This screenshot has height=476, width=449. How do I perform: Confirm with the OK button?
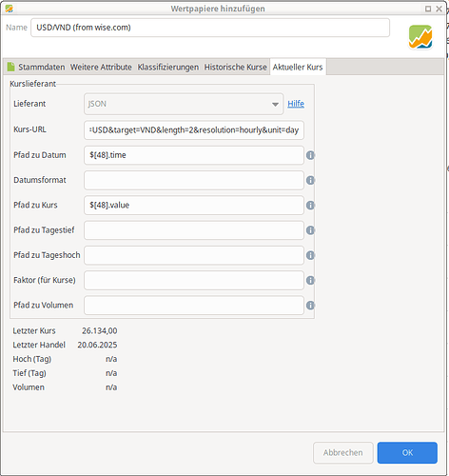pos(407,452)
